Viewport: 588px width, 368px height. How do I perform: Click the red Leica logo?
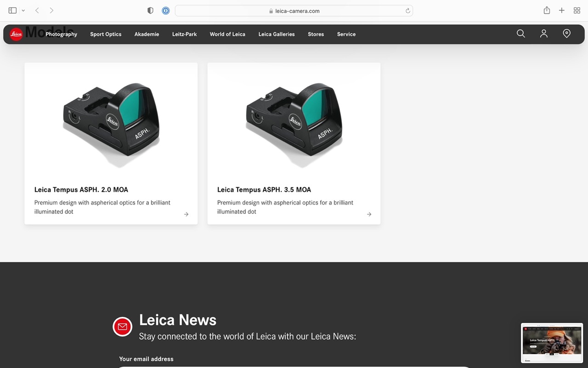pyautogui.click(x=16, y=34)
